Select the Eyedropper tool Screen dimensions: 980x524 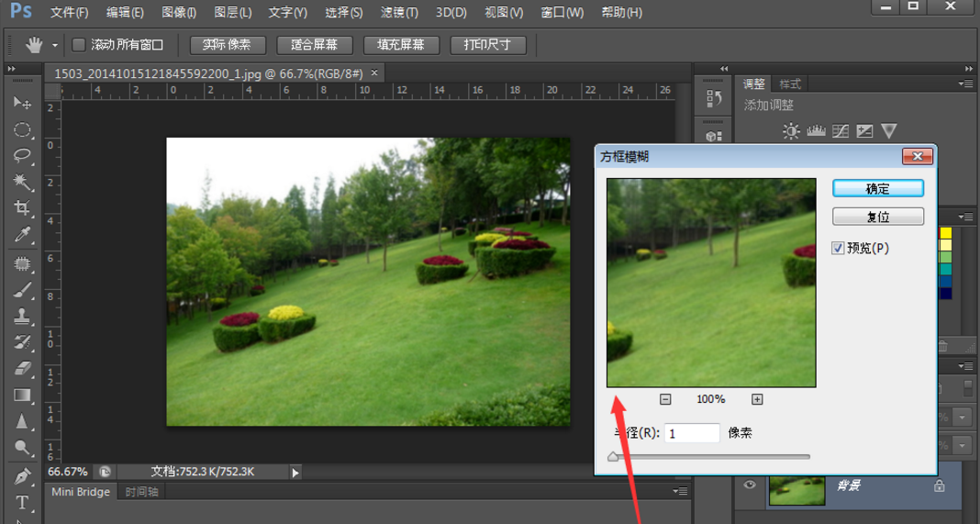(22, 236)
